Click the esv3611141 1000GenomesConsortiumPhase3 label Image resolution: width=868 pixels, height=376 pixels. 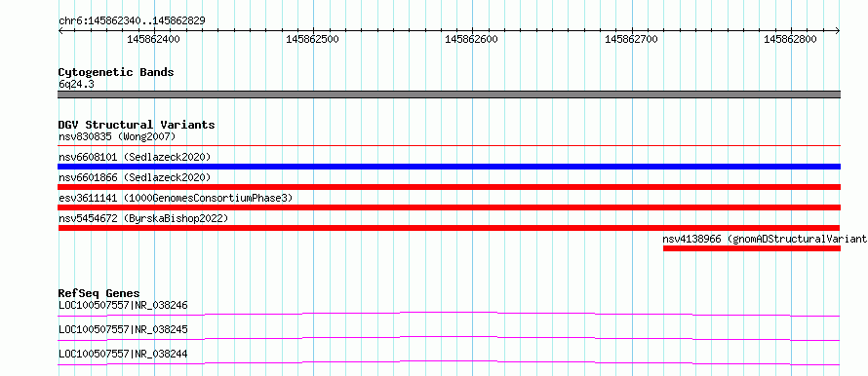176,198
